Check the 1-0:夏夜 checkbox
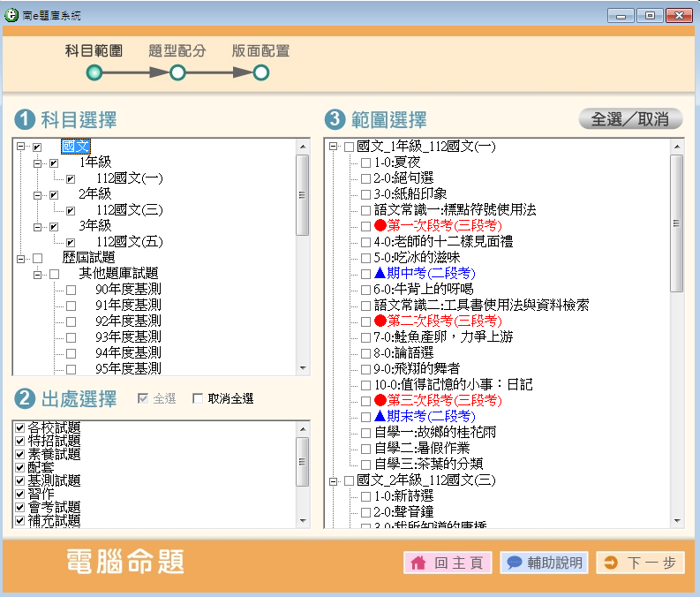Screen dimensions: 700x597 tap(365, 162)
